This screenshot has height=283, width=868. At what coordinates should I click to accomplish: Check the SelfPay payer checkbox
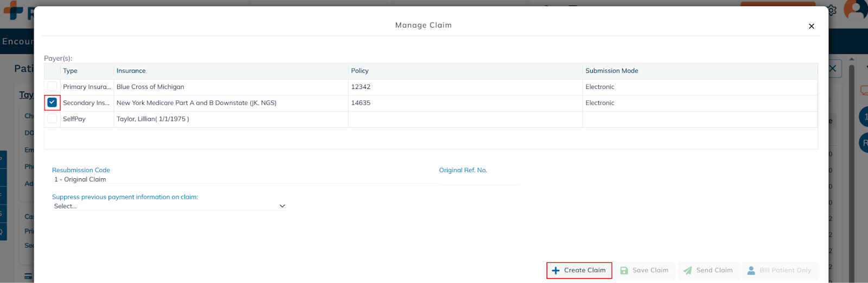click(52, 118)
